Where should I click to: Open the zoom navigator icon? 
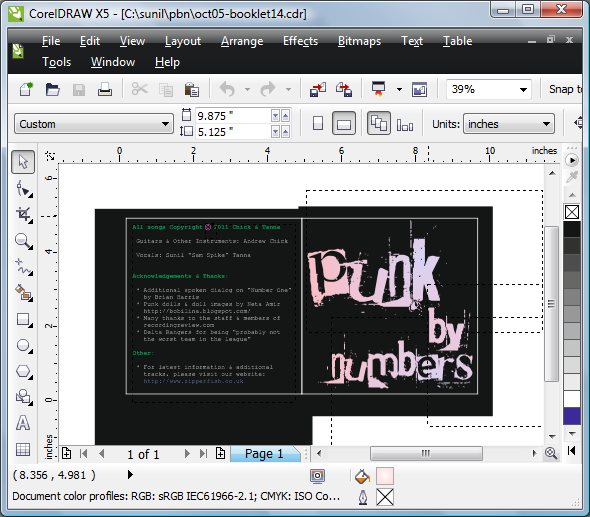[551, 453]
